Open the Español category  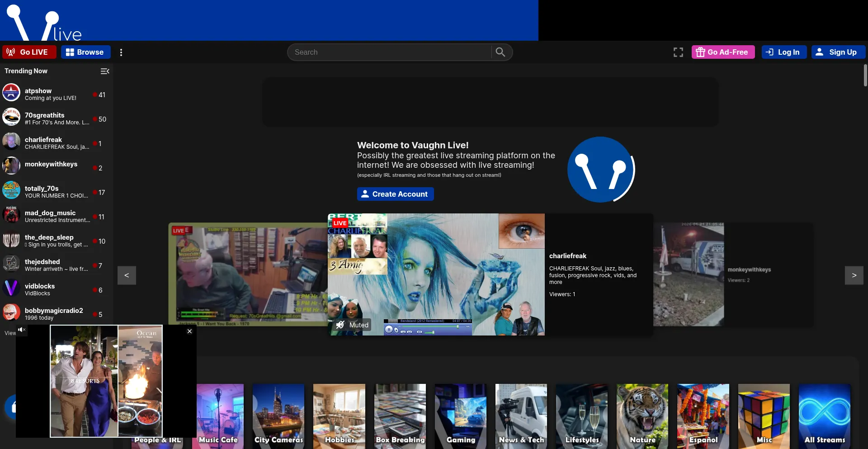[x=703, y=416]
